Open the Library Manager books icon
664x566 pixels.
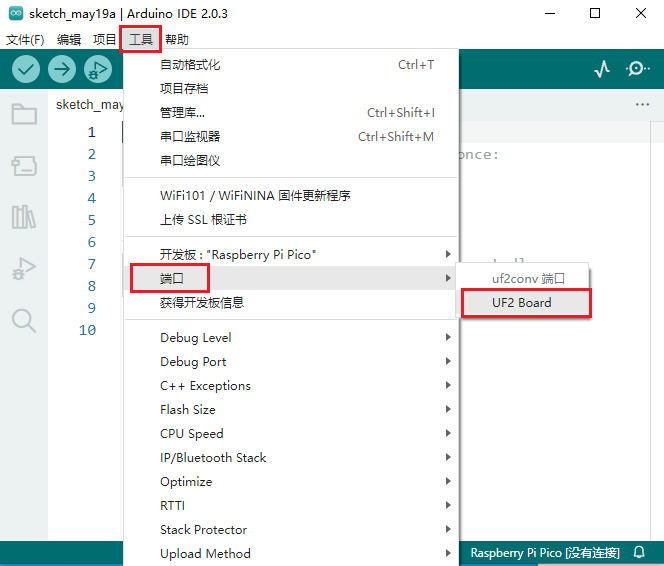point(24,217)
